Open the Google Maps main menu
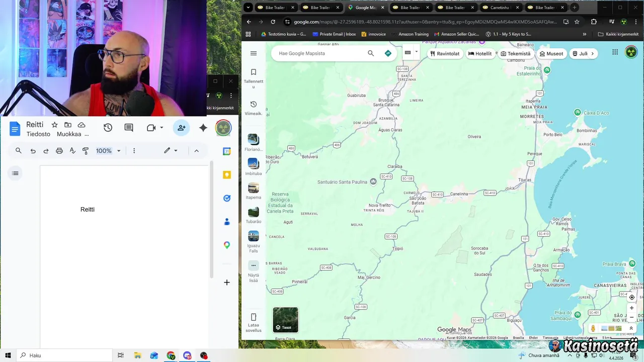Screen dimensions: 644x362 254,53
